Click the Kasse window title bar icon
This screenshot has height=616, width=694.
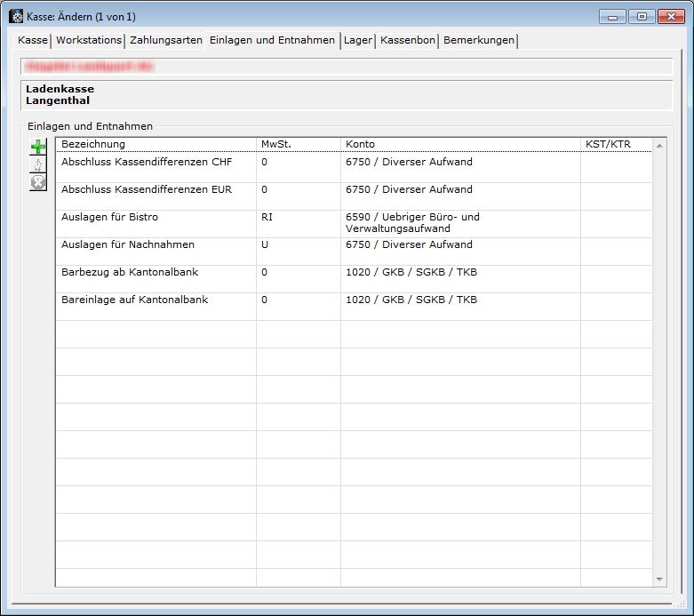[x=16, y=16]
